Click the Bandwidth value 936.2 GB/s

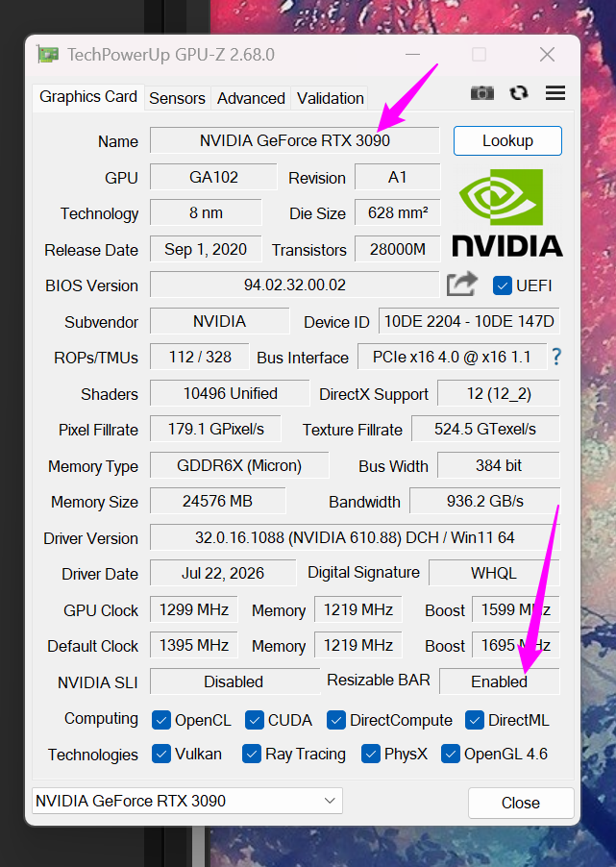(x=485, y=501)
